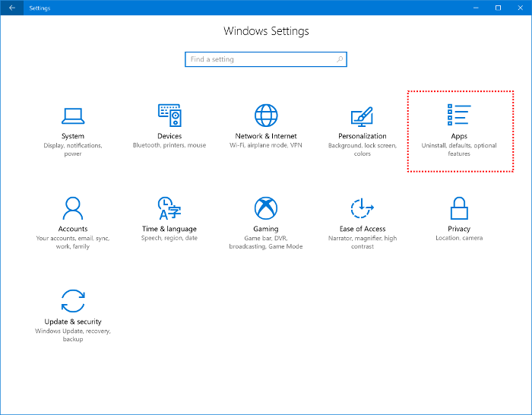Click 'Wi-Fi, airplane mode, VPN' description

pyautogui.click(x=266, y=145)
